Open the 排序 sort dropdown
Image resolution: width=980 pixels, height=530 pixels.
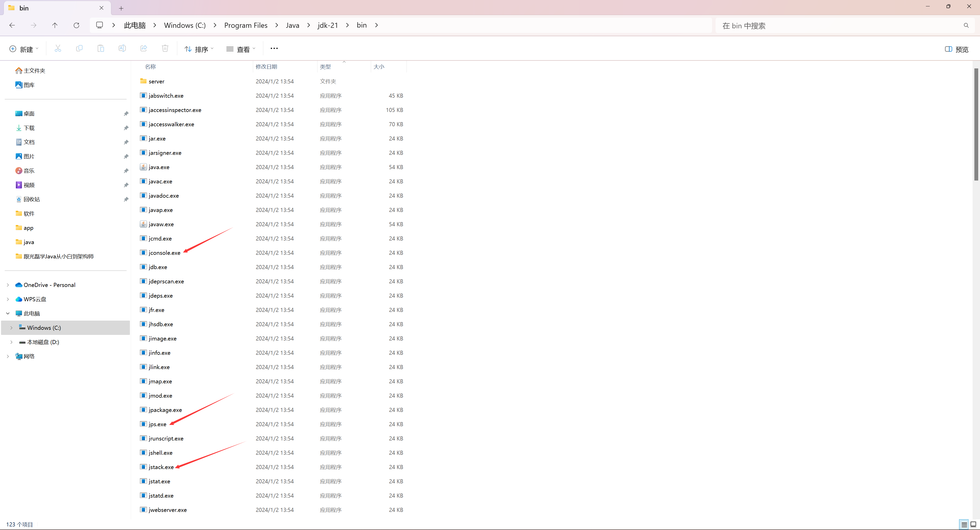[199, 49]
